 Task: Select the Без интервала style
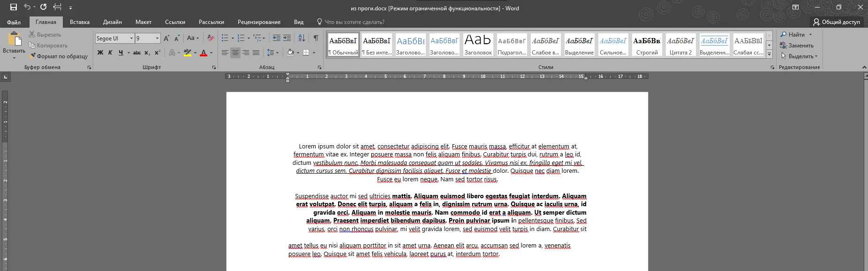pos(377,45)
